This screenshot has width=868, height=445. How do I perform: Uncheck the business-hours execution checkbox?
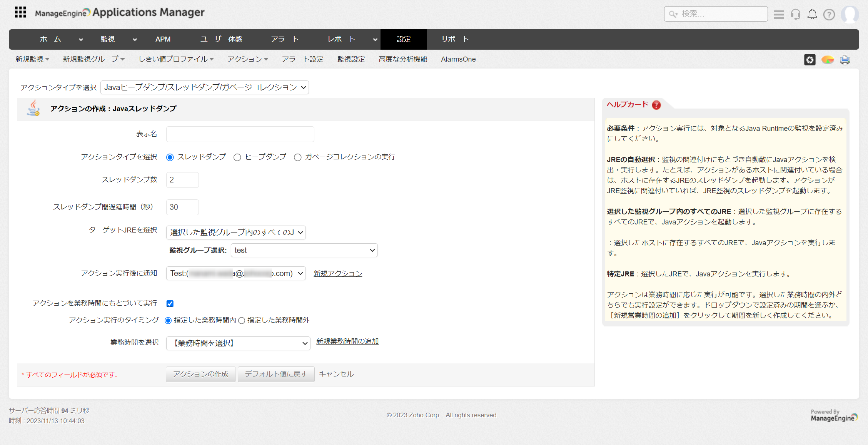tap(170, 304)
